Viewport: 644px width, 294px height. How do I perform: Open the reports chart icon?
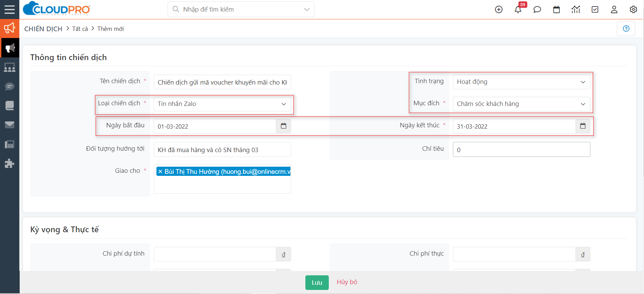pos(576,10)
